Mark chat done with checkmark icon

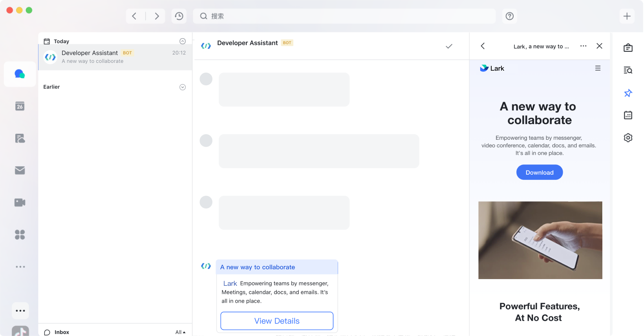449,46
